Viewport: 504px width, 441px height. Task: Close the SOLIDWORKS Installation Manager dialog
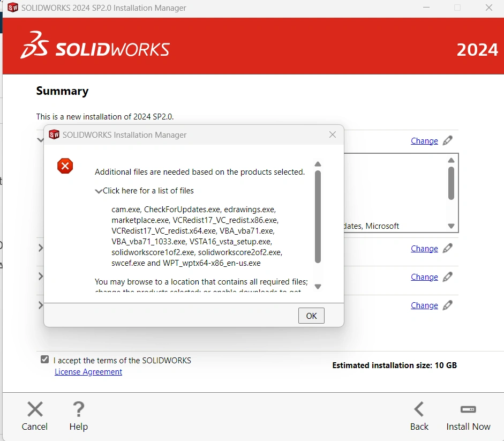pos(333,135)
